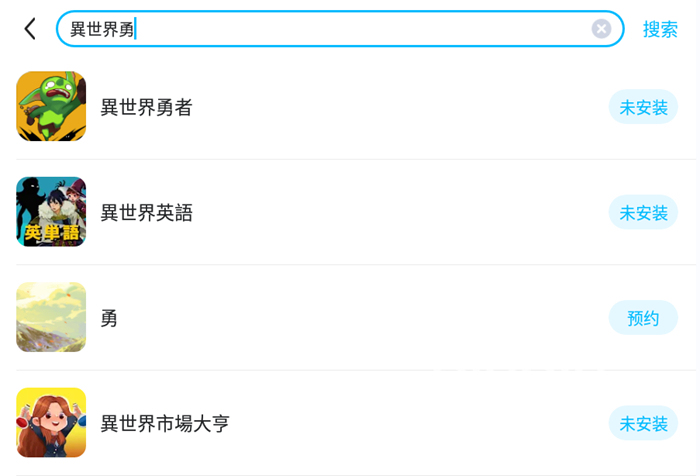Select the 異世界英語 title text
This screenshot has width=700, height=476.
pyautogui.click(x=146, y=213)
